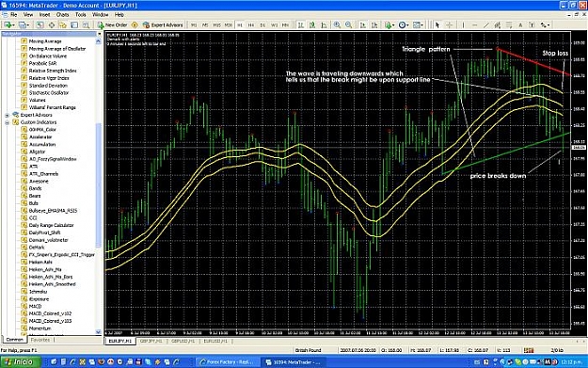Switch to the EURUSD,H1 chart tab

pyautogui.click(x=215, y=341)
